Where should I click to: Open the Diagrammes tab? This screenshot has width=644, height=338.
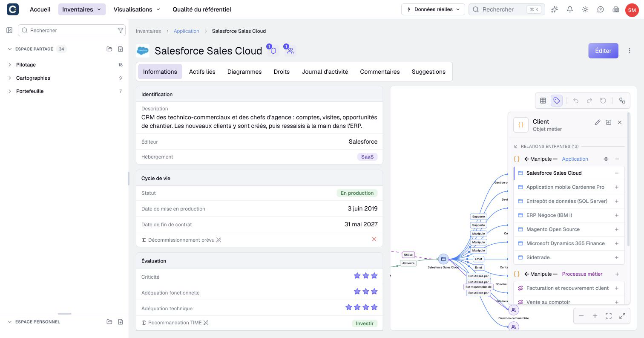[x=244, y=72]
